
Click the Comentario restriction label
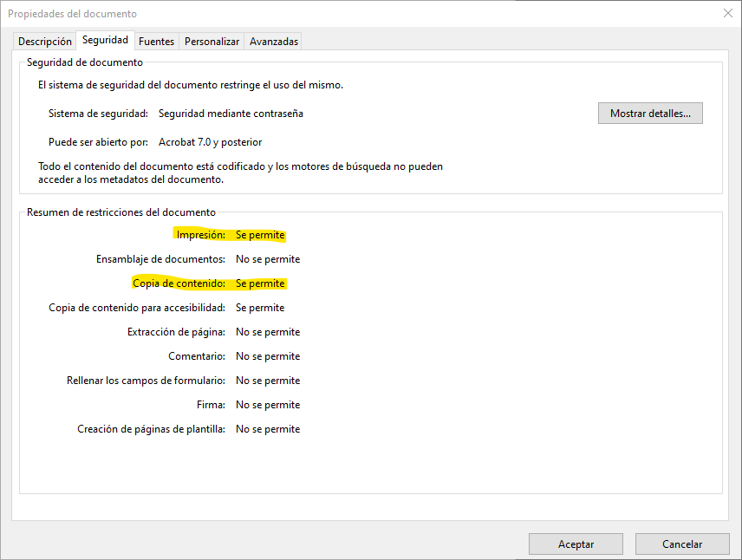click(197, 356)
